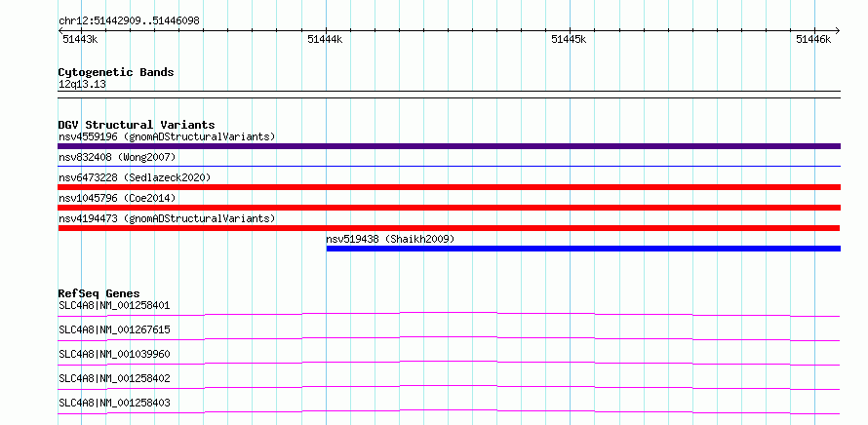This screenshot has height=425, width=868.
Task: Click the 12q13.13 band label
Action: (x=82, y=85)
